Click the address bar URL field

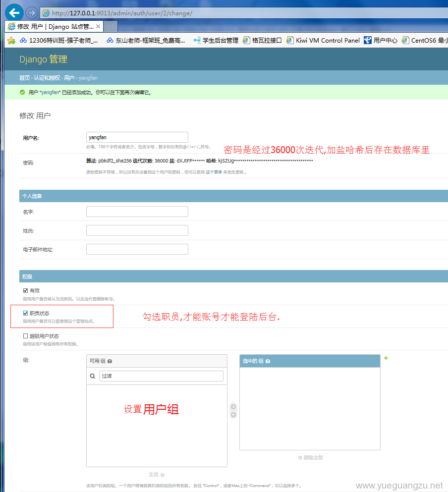pyautogui.click(x=245, y=13)
